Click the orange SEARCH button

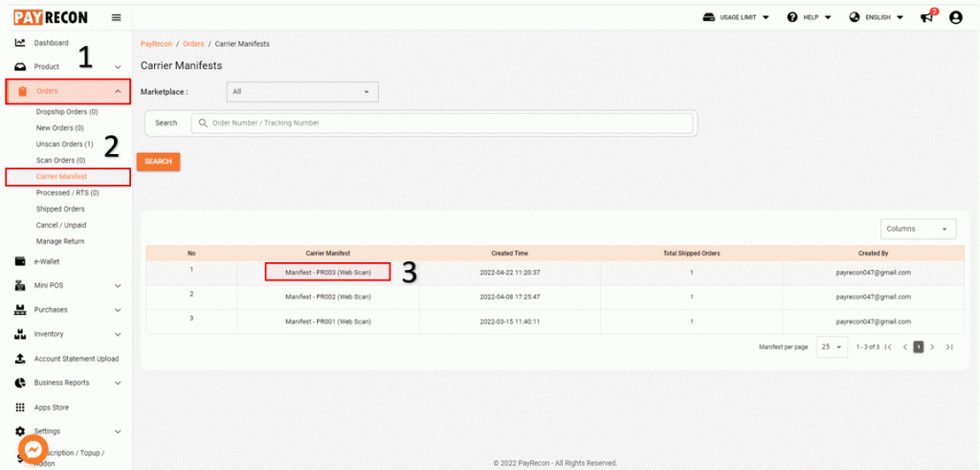(158, 161)
